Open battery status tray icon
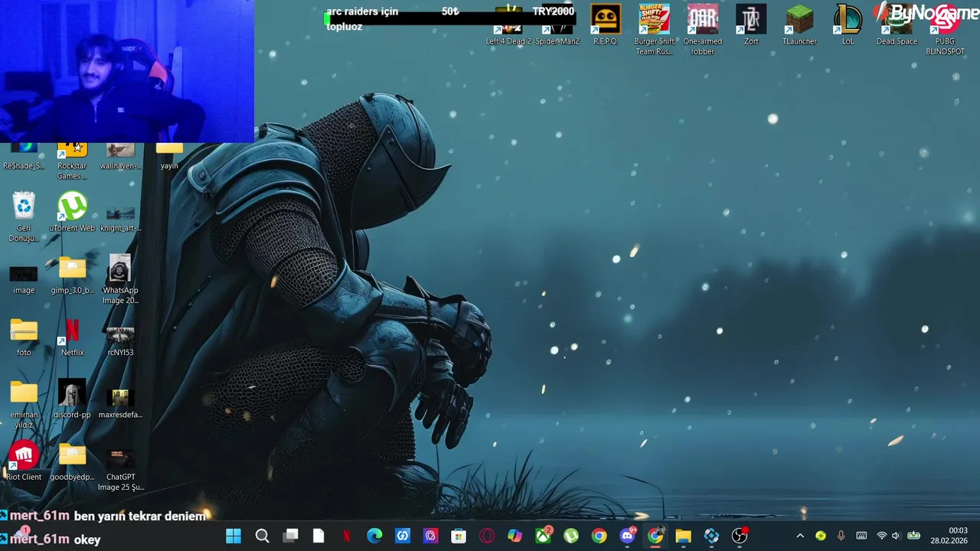980x551 pixels. (913, 536)
